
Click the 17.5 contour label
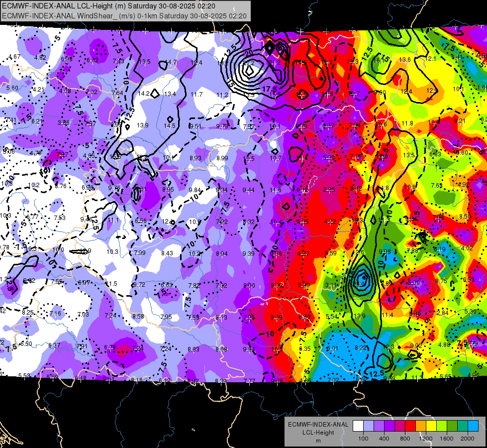click(x=270, y=89)
